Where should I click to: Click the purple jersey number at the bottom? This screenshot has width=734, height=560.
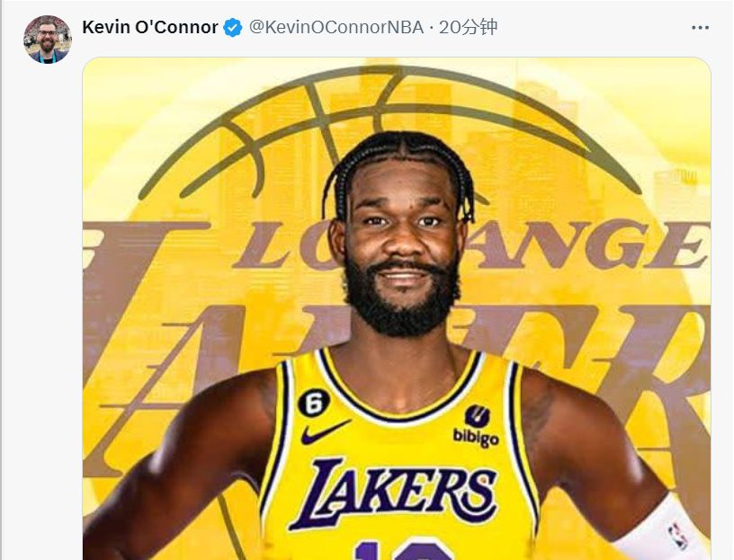click(400, 547)
